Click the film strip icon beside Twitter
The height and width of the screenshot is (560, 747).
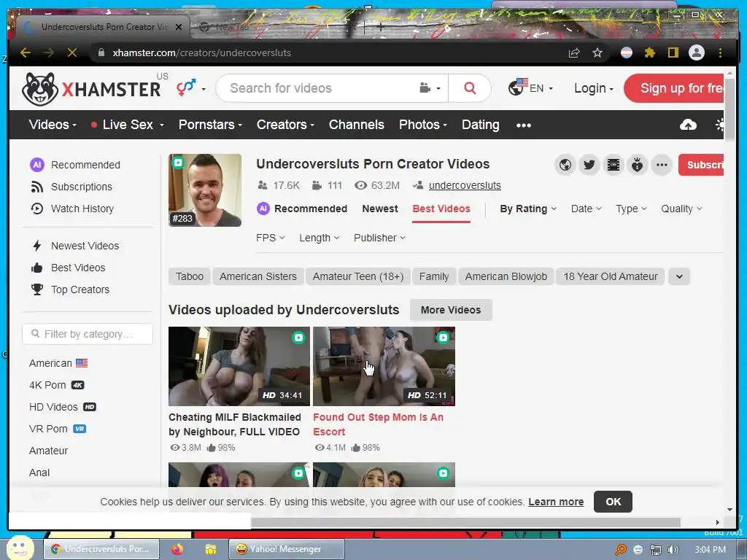point(614,166)
